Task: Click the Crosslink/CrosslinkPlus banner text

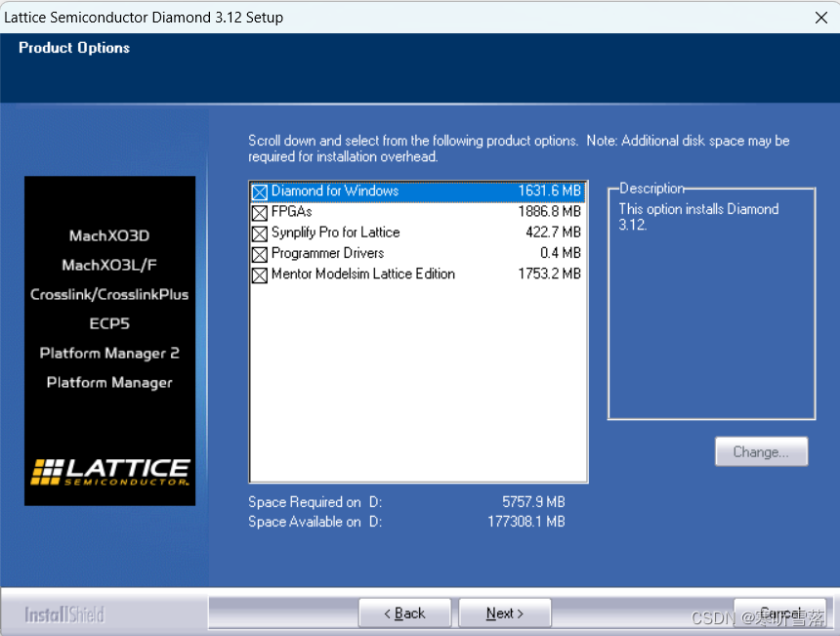Action: [x=109, y=294]
